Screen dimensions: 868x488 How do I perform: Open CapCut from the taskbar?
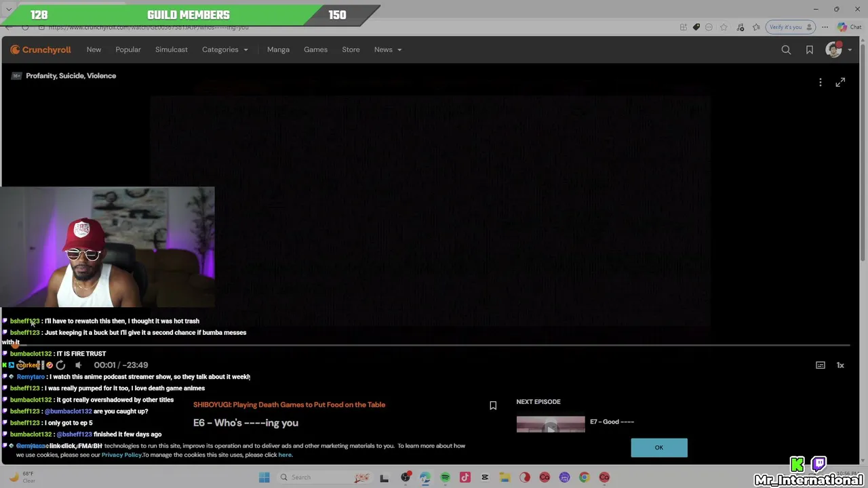click(x=485, y=477)
